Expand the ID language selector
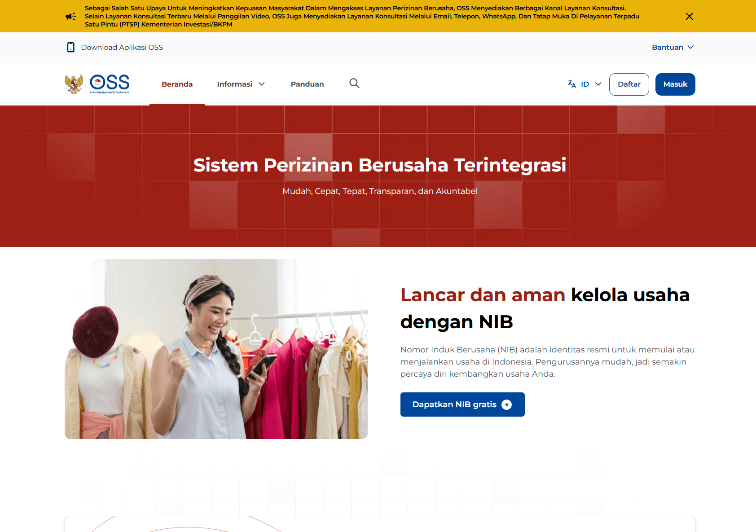The height and width of the screenshot is (532, 756). (590, 84)
